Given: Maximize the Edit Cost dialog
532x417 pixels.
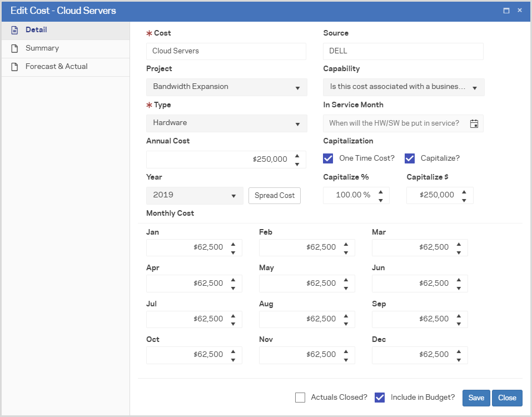Looking at the screenshot, I should point(506,11).
